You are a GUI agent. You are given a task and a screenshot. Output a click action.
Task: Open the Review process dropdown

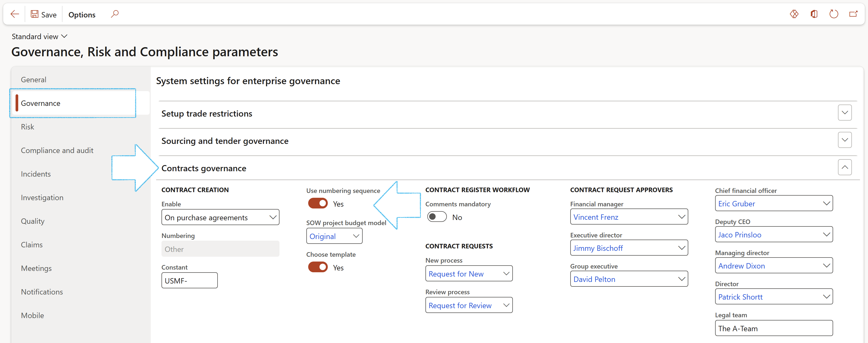point(469,305)
